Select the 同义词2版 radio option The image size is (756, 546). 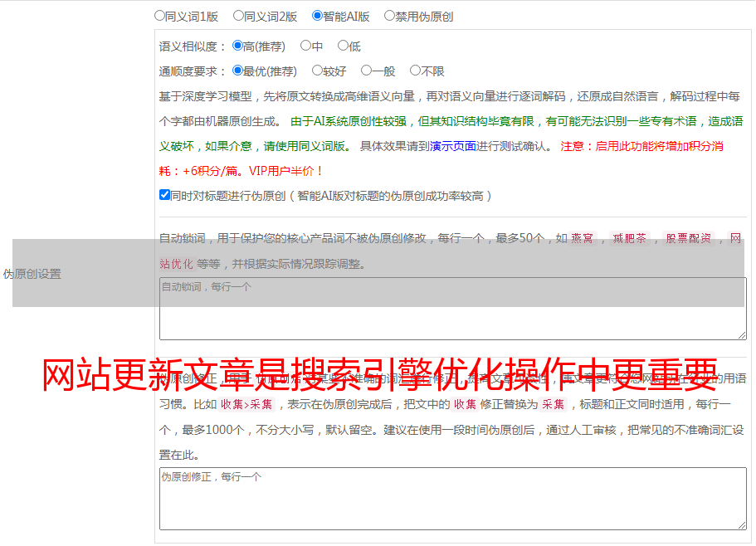tap(238, 16)
